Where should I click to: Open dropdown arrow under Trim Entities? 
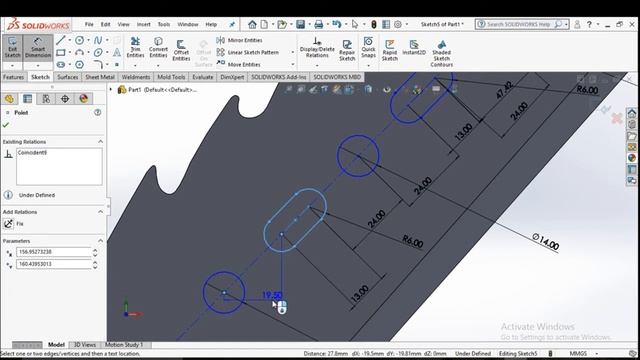pyautogui.click(x=135, y=65)
